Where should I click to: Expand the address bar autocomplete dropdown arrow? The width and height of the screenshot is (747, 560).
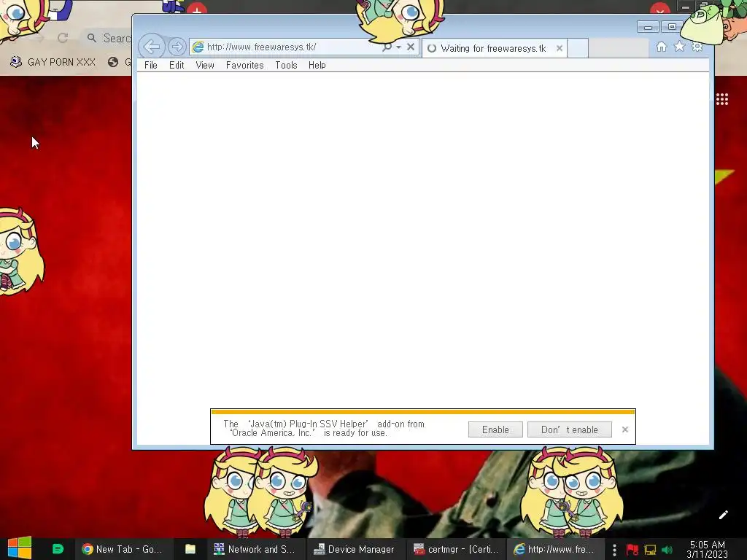(x=398, y=47)
